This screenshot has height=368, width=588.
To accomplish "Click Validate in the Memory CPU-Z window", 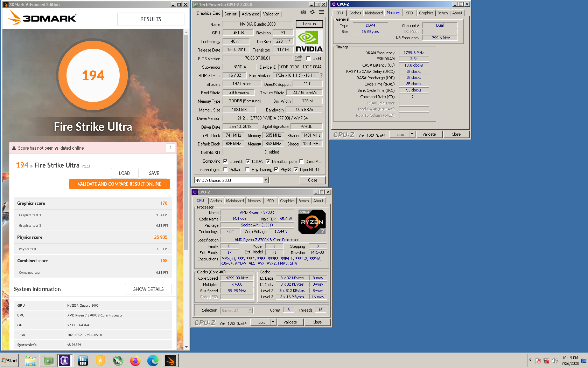I will point(429,134).
